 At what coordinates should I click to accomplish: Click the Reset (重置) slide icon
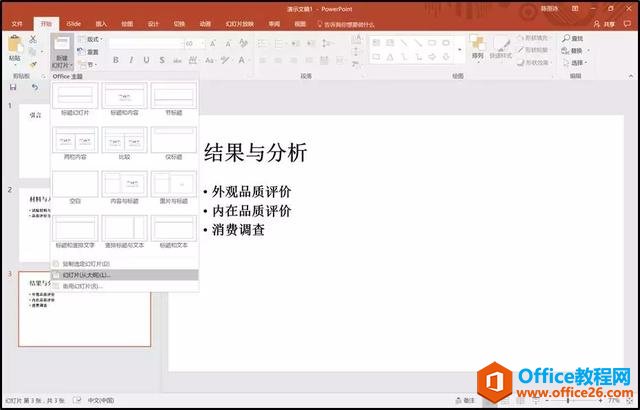point(81,52)
